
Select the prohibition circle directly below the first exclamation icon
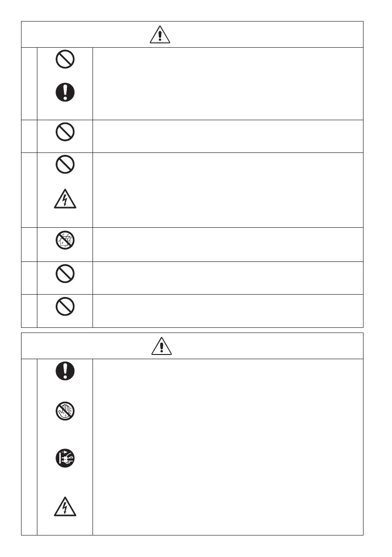[x=65, y=132]
